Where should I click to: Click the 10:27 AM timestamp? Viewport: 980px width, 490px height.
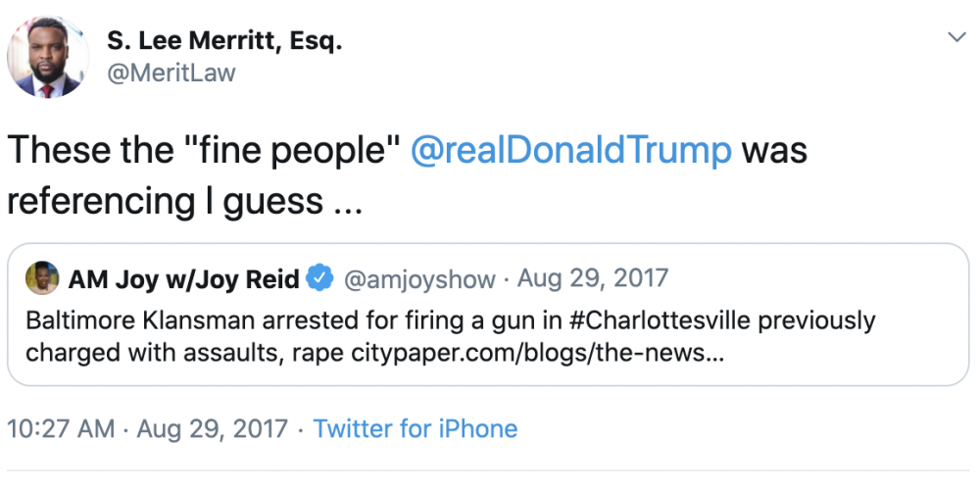point(61,428)
